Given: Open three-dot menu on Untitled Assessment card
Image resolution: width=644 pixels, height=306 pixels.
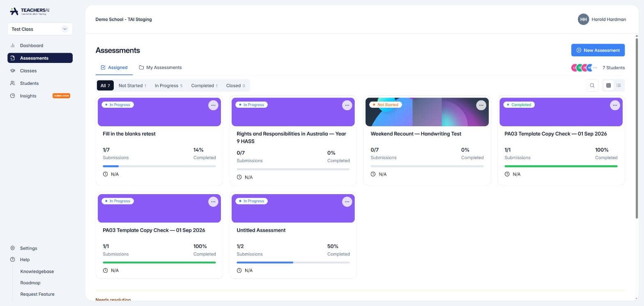Looking at the screenshot, I should [347, 202].
